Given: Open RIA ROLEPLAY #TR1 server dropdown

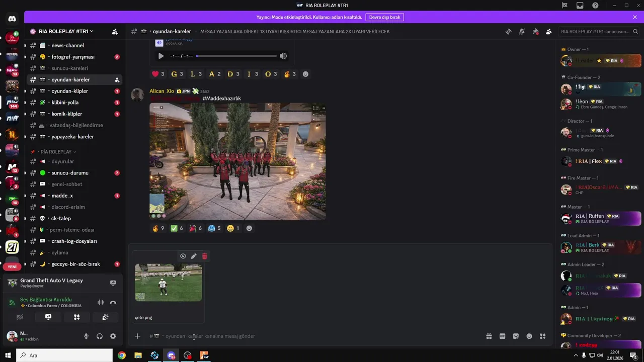Looking at the screenshot, I should click(x=66, y=31).
